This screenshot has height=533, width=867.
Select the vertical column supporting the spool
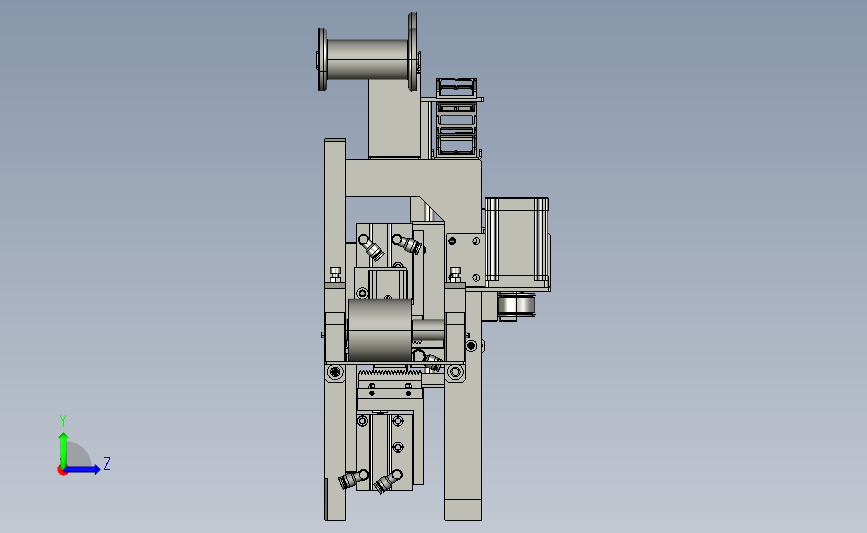[394, 119]
